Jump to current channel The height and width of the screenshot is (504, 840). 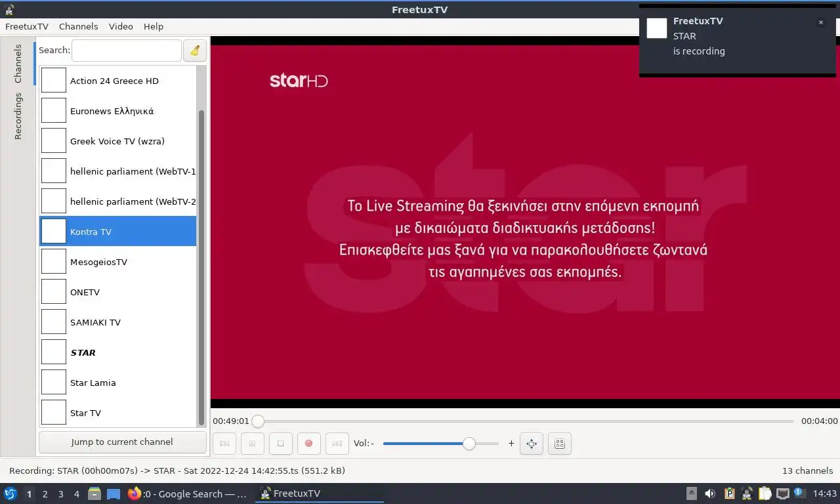coord(123,442)
